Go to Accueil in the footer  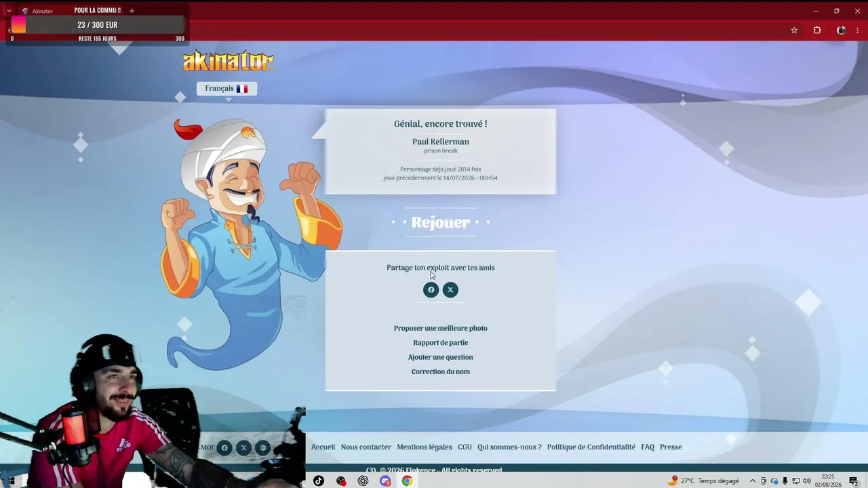coord(323,447)
